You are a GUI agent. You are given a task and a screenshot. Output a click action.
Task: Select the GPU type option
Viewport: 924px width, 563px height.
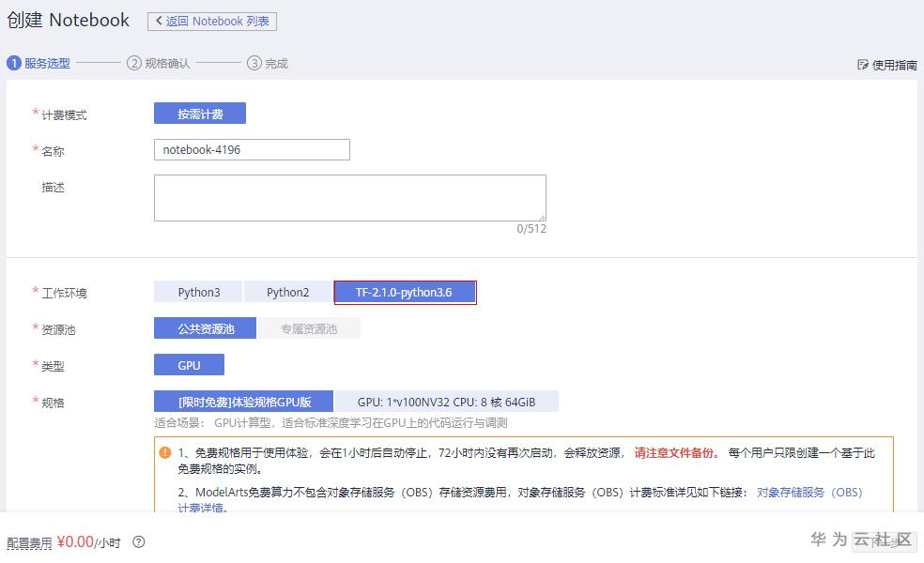pos(189,365)
